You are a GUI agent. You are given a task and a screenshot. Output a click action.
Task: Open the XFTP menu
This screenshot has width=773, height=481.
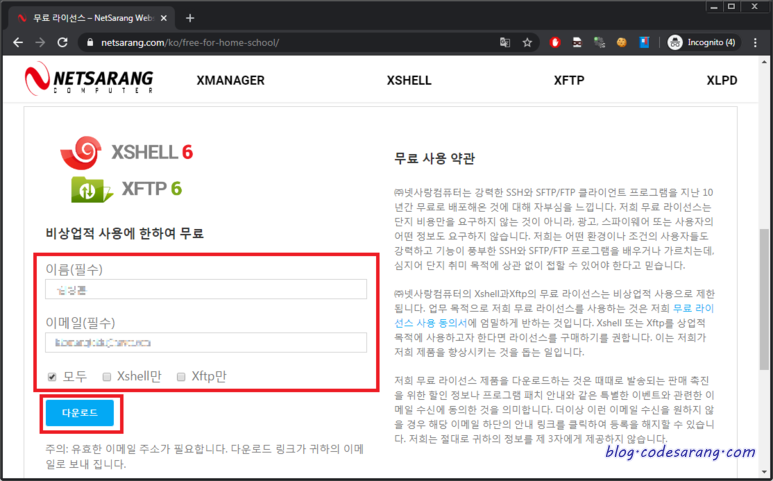(x=569, y=80)
